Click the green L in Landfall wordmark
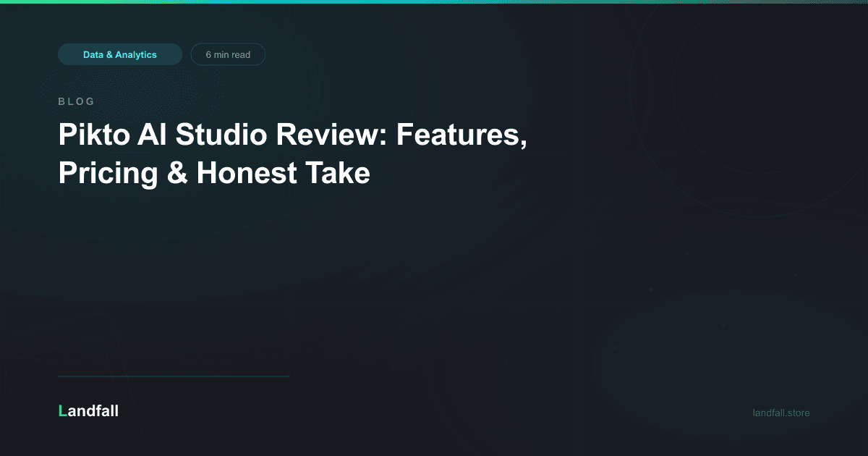The width and height of the screenshot is (868, 456). click(62, 411)
